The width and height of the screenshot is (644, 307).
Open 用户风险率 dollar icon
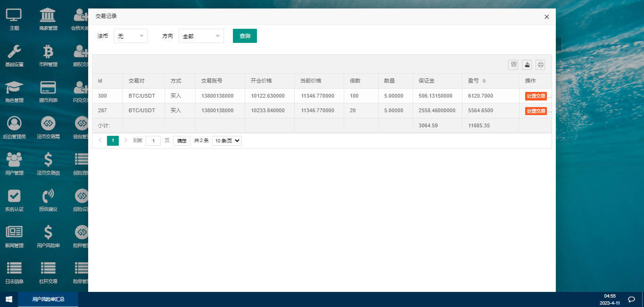coord(48,236)
